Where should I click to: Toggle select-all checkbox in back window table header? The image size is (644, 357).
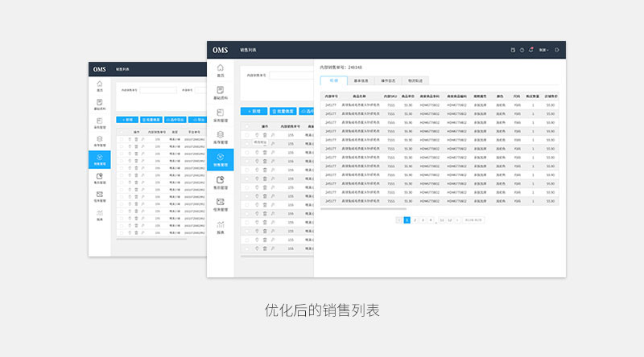tap(122, 132)
